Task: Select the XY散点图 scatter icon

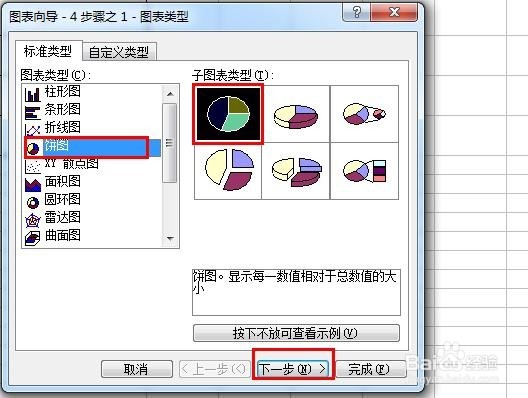Action: point(33,166)
